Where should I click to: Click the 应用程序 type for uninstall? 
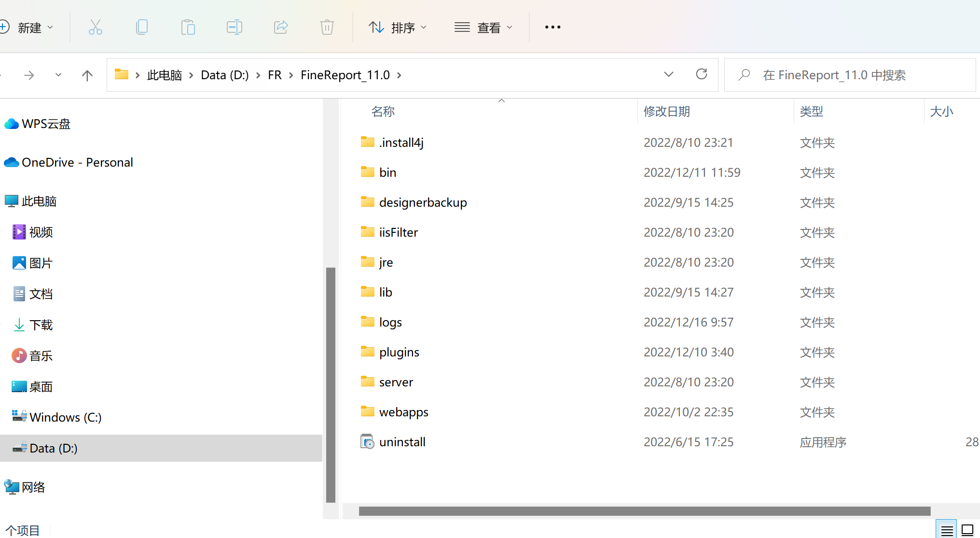click(823, 442)
